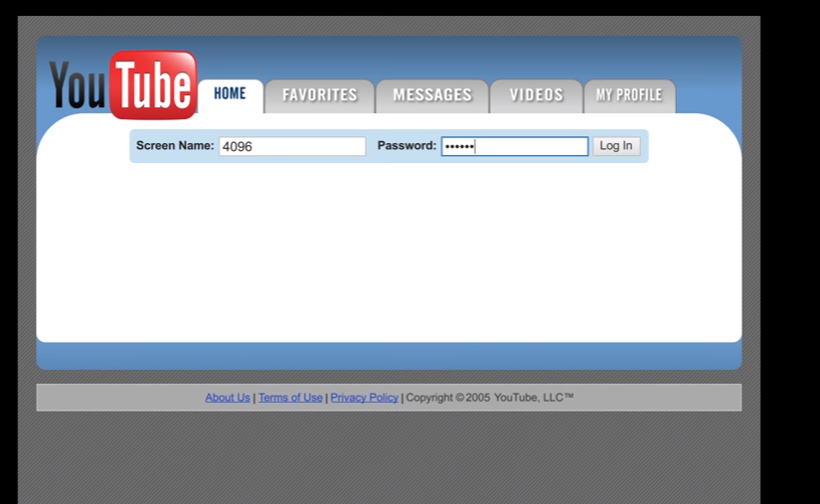Click the 'Copyright © 2005 YouTube, LLC' text

click(x=490, y=398)
